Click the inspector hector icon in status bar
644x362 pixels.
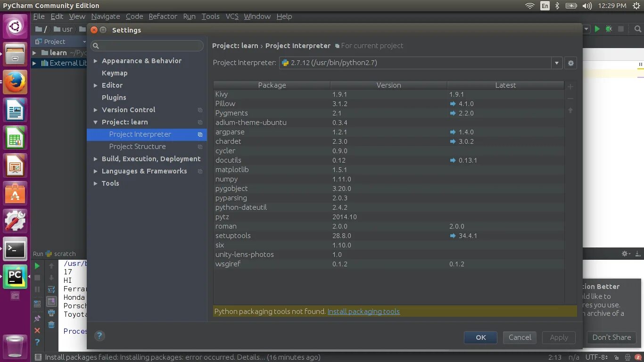(627, 357)
